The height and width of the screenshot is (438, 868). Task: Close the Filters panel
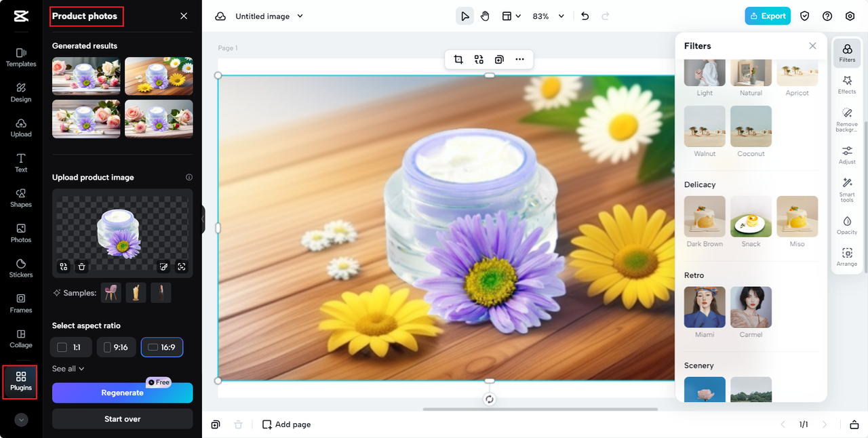[812, 46]
